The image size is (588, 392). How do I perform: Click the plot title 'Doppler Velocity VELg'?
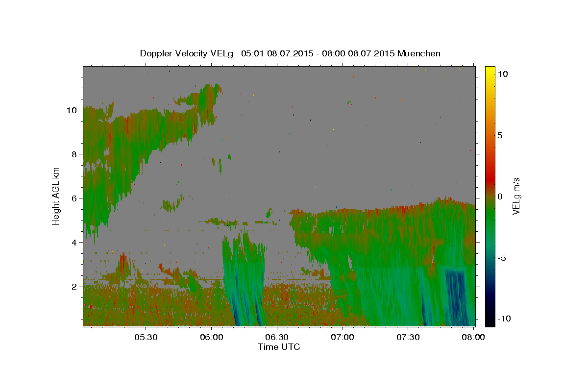point(188,53)
